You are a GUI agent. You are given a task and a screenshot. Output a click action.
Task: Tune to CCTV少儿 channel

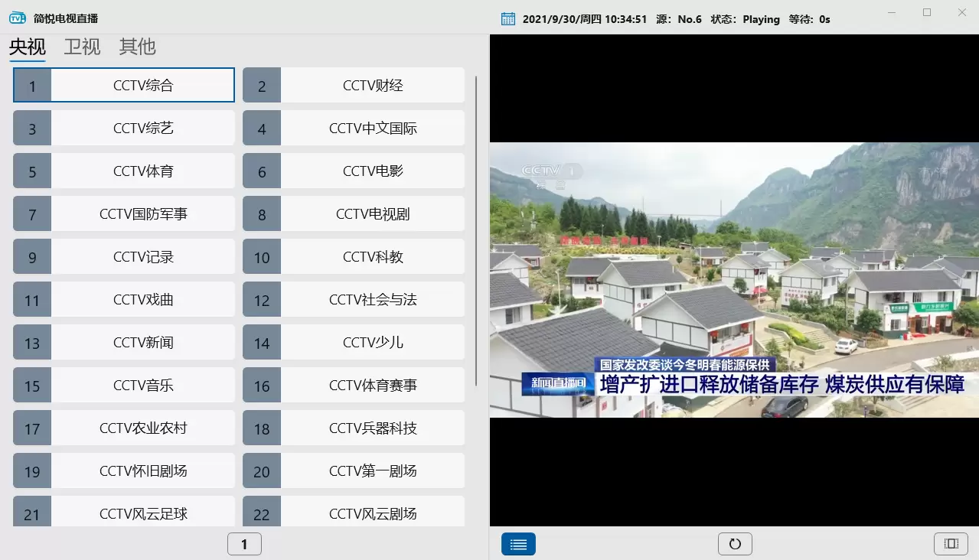click(354, 342)
